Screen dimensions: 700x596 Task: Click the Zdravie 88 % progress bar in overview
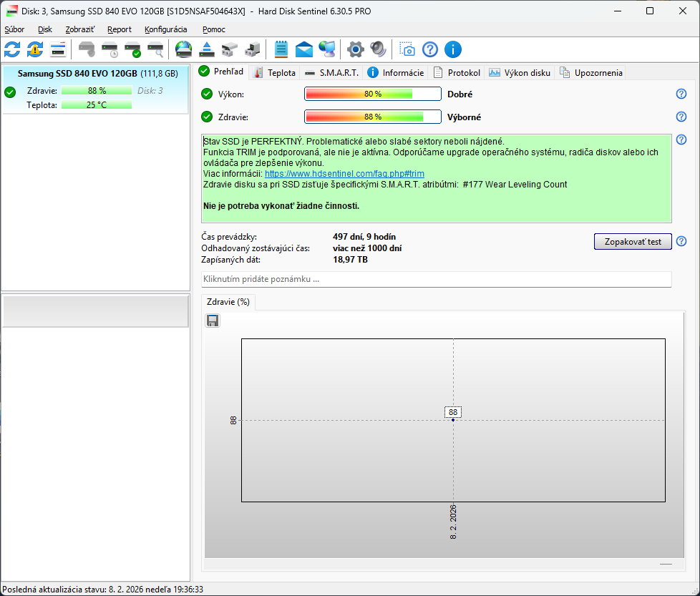(x=373, y=117)
